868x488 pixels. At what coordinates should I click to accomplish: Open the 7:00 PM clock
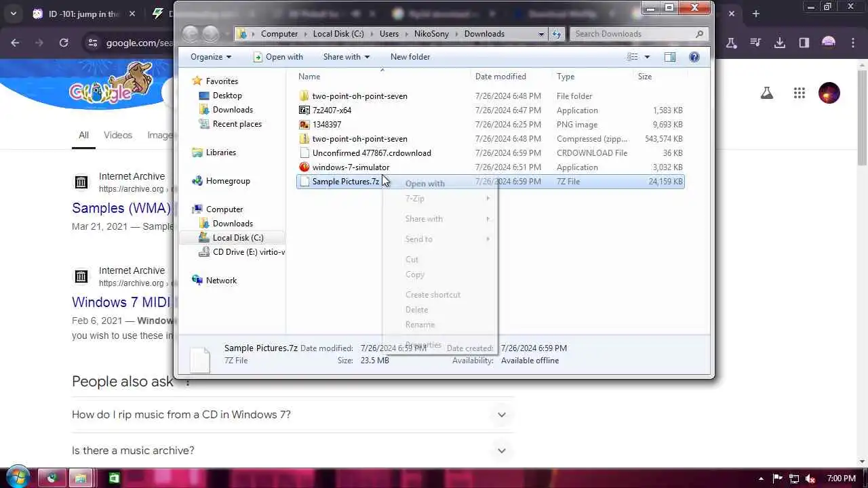pyautogui.click(x=841, y=479)
